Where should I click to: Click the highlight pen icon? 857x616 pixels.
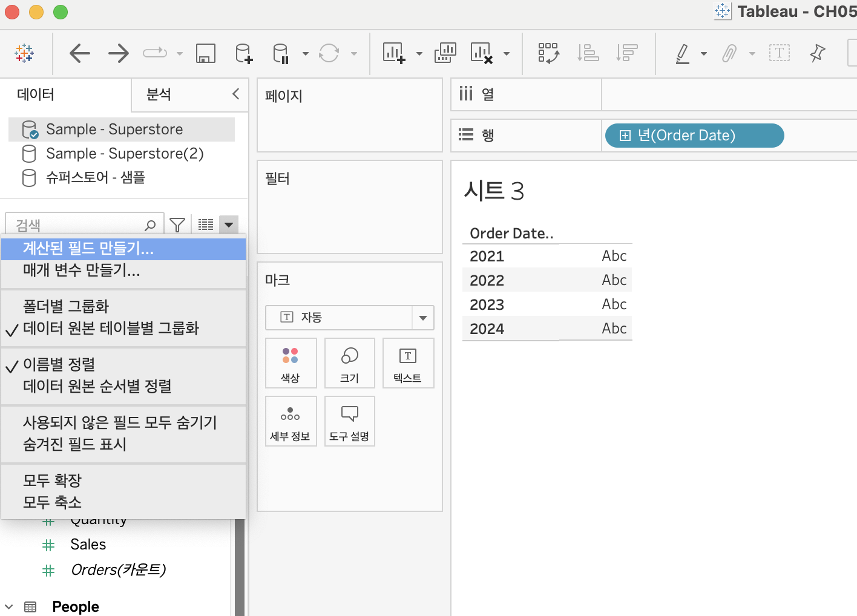point(683,53)
